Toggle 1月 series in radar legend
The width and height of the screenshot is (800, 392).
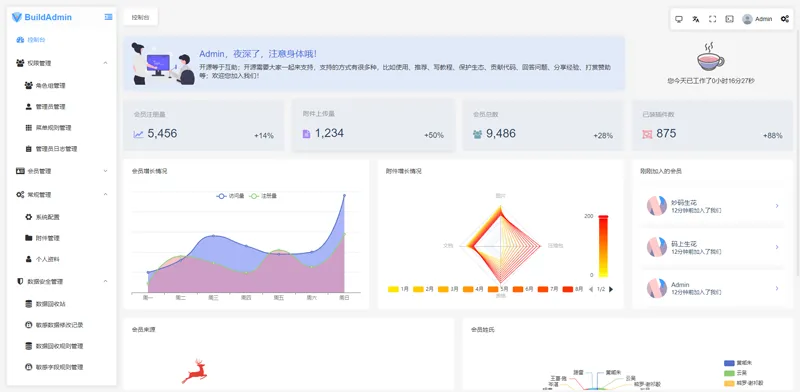(398, 289)
